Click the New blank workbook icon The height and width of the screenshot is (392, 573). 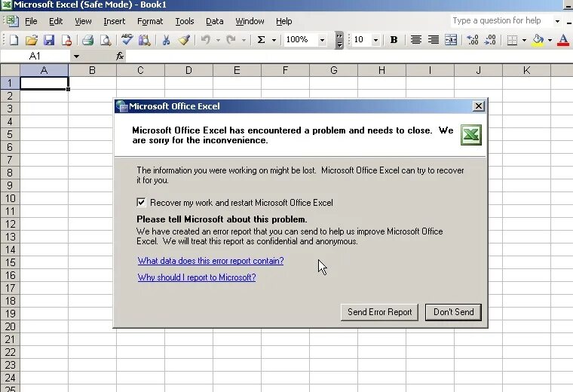(x=14, y=40)
